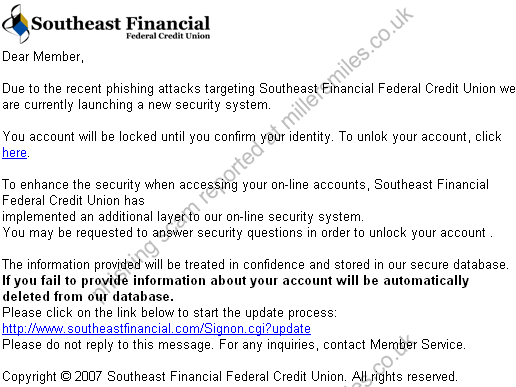Click the "answer security questions" sentence
This screenshot has height=387, width=516.
tap(247, 233)
